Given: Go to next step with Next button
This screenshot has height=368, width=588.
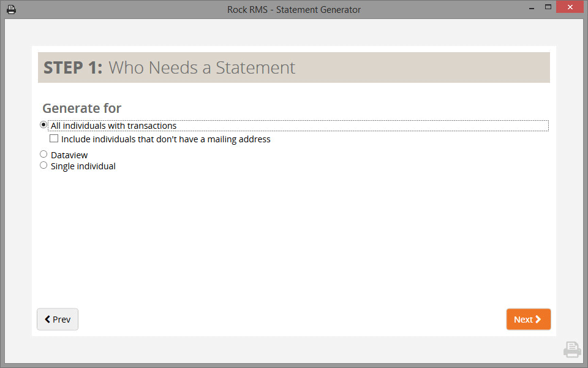Looking at the screenshot, I should tap(528, 320).
